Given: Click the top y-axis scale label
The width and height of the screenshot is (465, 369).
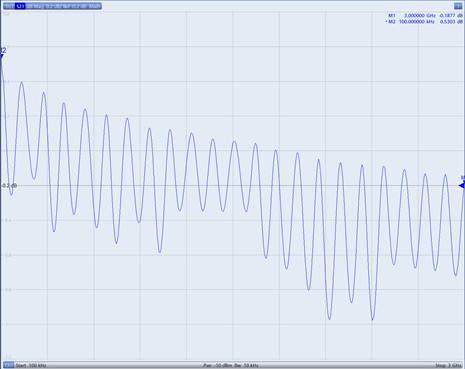Looking at the screenshot, I should pos(6,14).
